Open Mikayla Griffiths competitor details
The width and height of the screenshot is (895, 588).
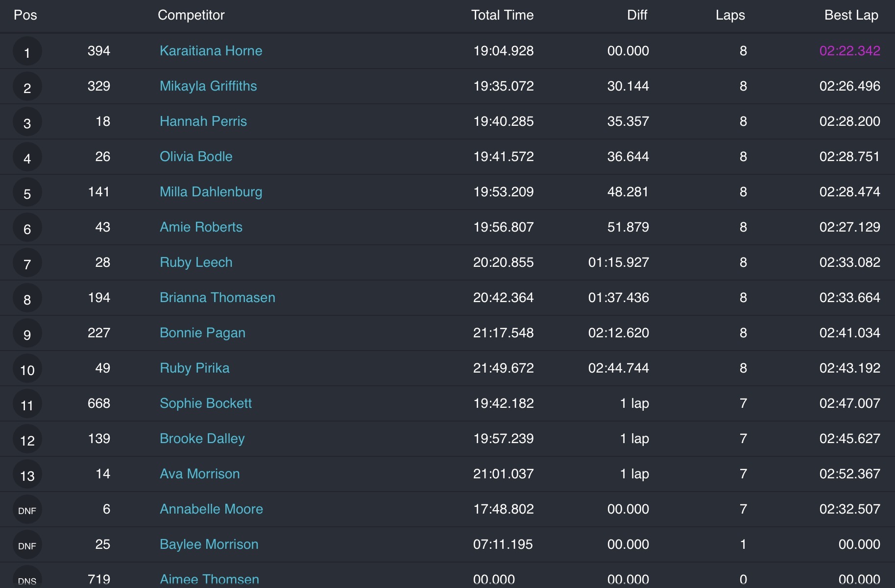pyautogui.click(x=208, y=86)
